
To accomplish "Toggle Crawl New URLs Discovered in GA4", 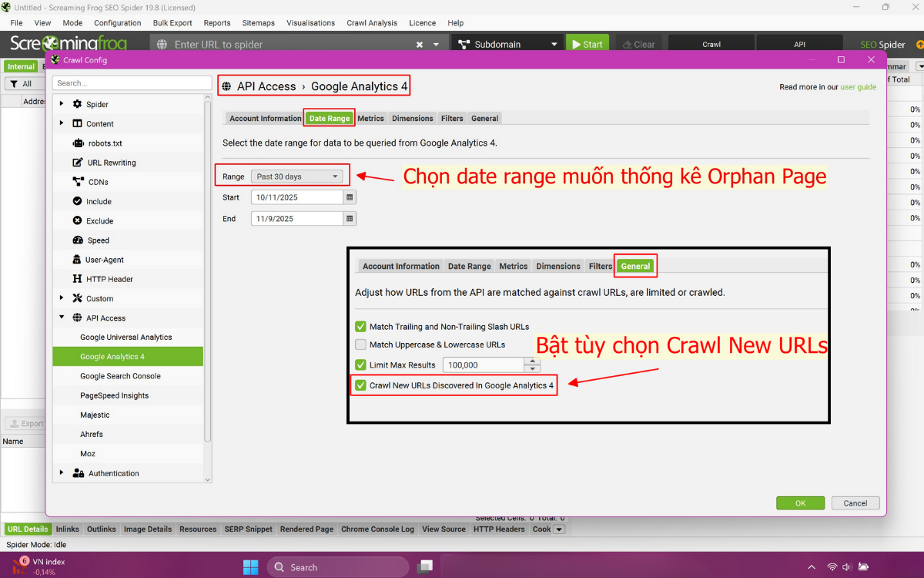I will point(360,385).
